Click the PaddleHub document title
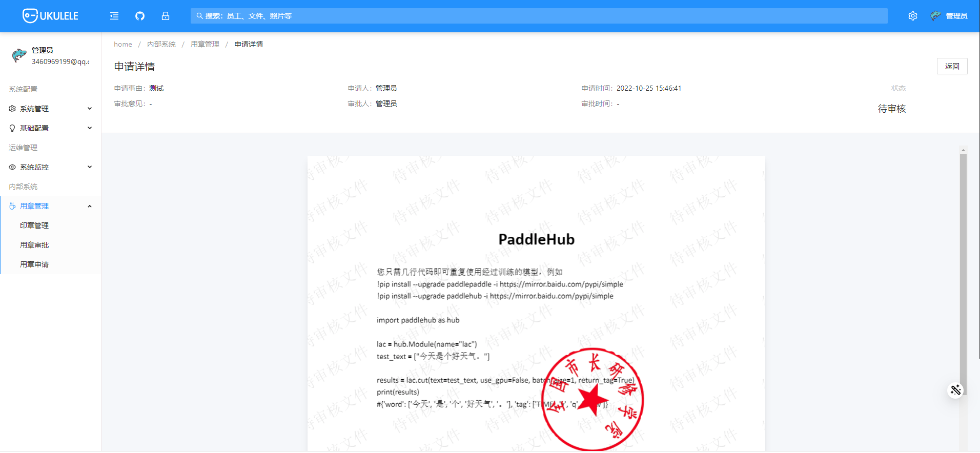The width and height of the screenshot is (980, 453). [536, 239]
